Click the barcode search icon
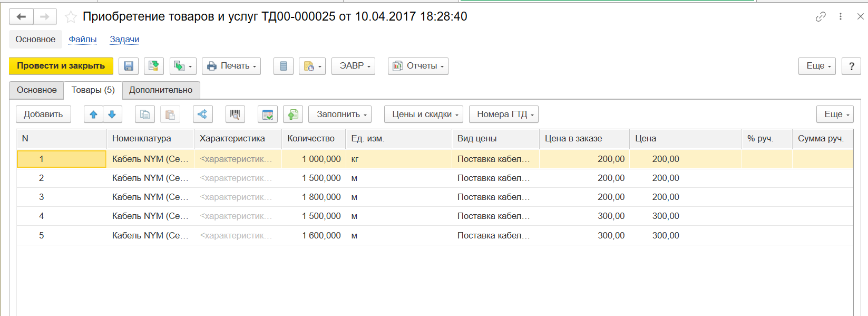Viewport: 868px width, 316px height. click(235, 114)
